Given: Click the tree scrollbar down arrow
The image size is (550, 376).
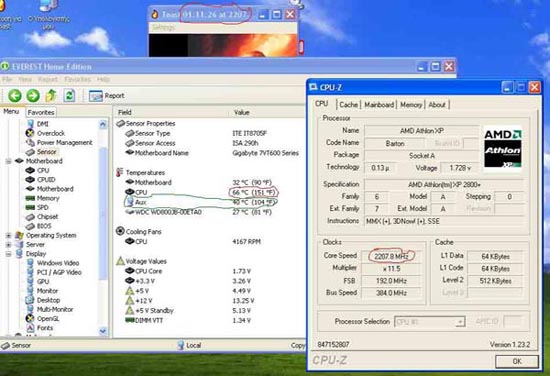Looking at the screenshot, I should pyautogui.click(x=103, y=330).
